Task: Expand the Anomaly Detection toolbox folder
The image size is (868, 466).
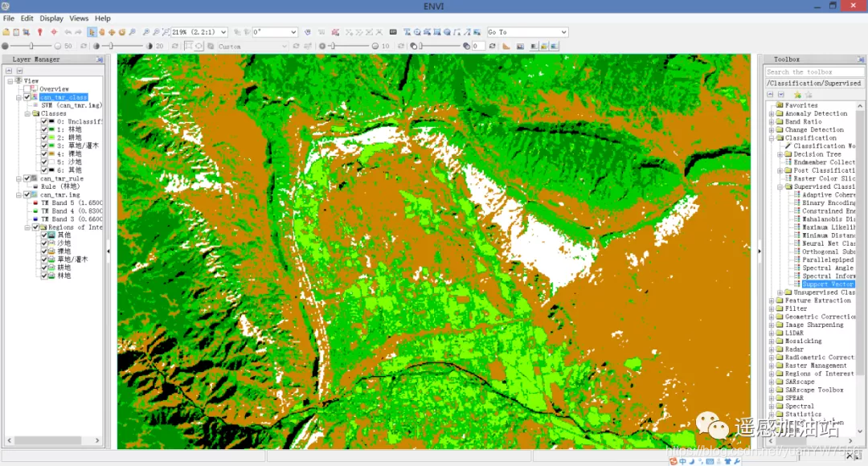Action: [x=772, y=113]
